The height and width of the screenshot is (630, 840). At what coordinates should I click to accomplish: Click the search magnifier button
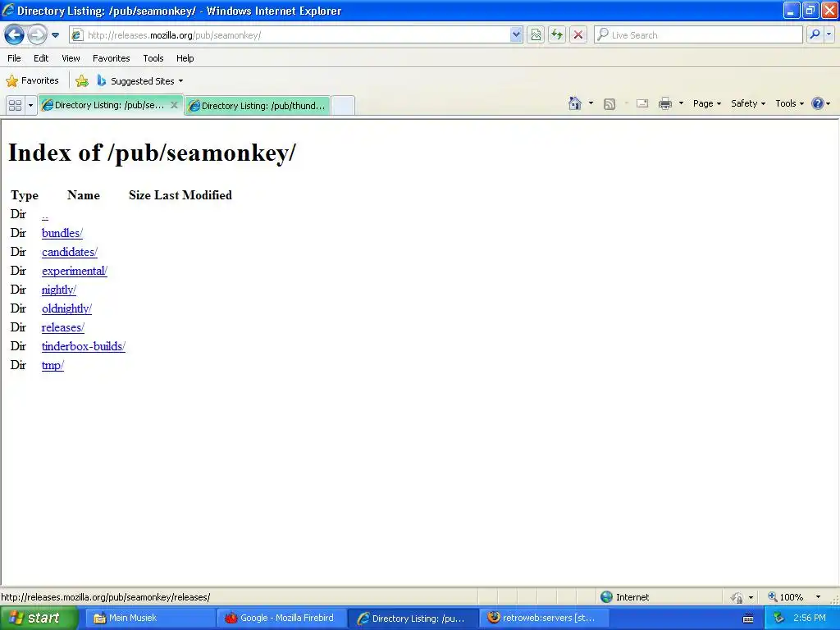pyautogui.click(x=815, y=34)
